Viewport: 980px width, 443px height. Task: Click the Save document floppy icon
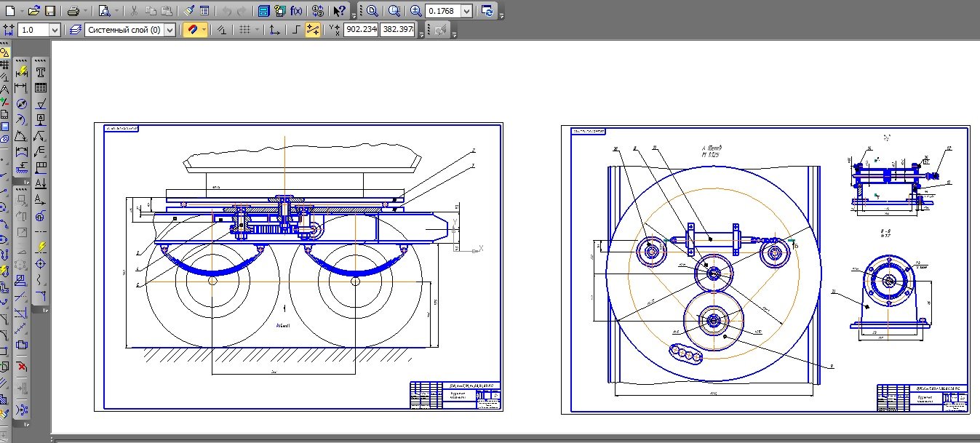pos(50,11)
